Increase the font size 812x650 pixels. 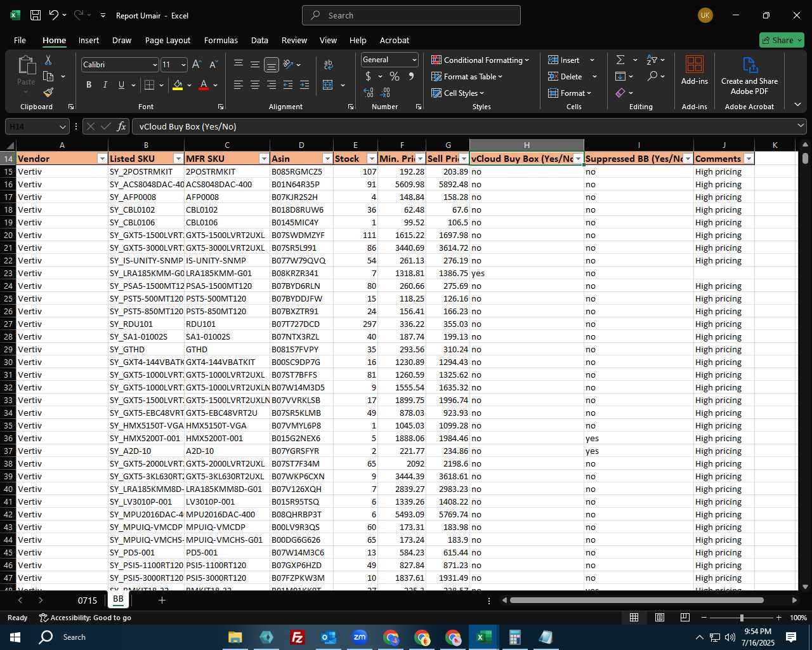(x=197, y=64)
